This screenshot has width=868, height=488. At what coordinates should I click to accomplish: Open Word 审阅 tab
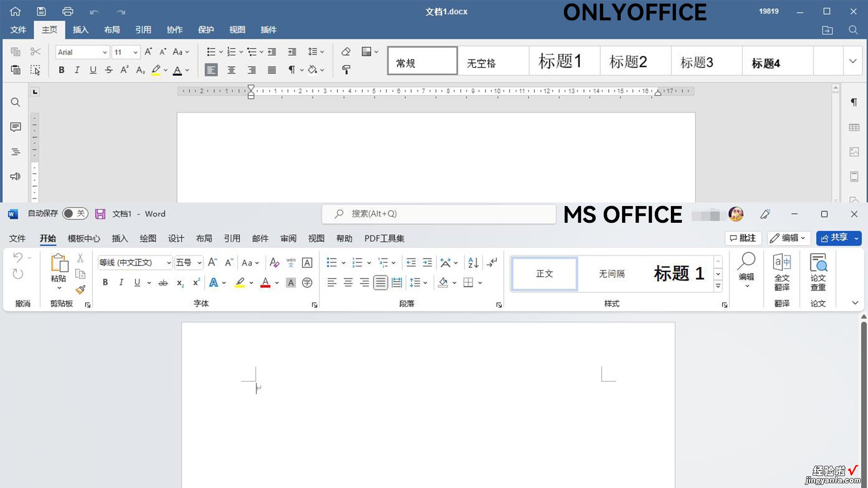click(288, 239)
